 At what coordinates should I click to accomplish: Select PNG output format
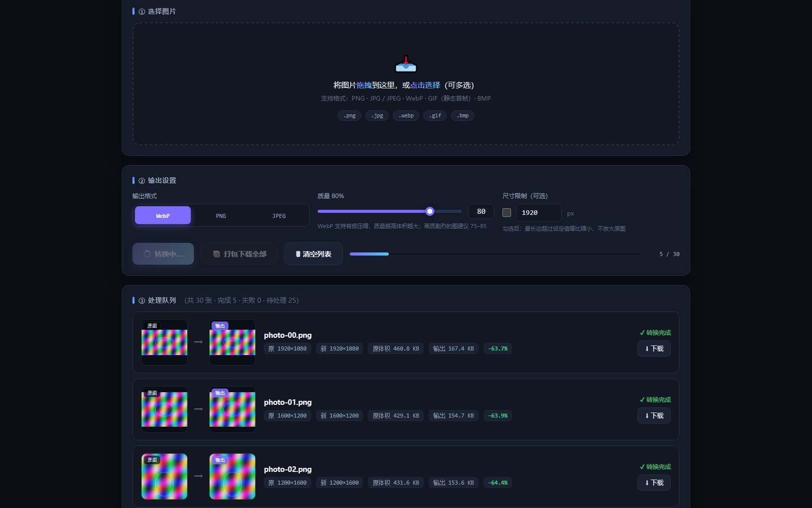221,215
